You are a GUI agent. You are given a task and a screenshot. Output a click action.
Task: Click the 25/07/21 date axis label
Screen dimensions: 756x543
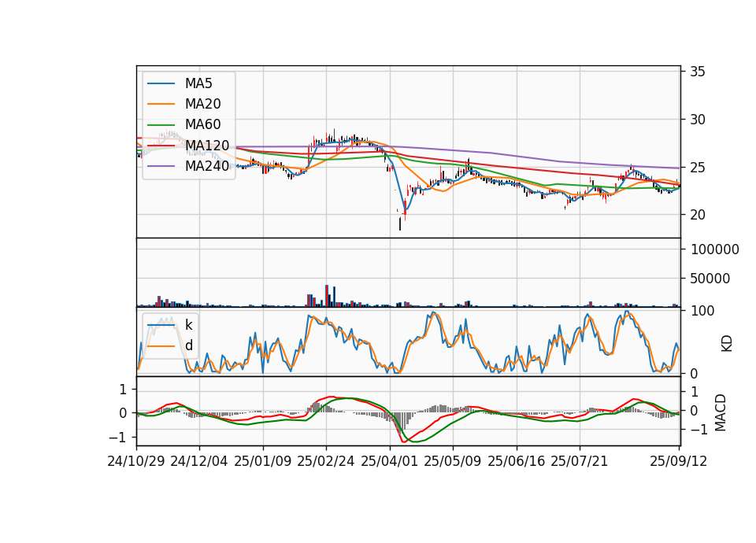click(x=580, y=461)
